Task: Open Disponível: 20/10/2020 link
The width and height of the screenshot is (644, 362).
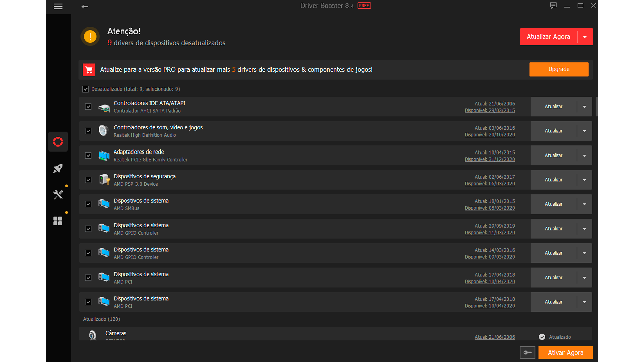Action: [x=490, y=135]
